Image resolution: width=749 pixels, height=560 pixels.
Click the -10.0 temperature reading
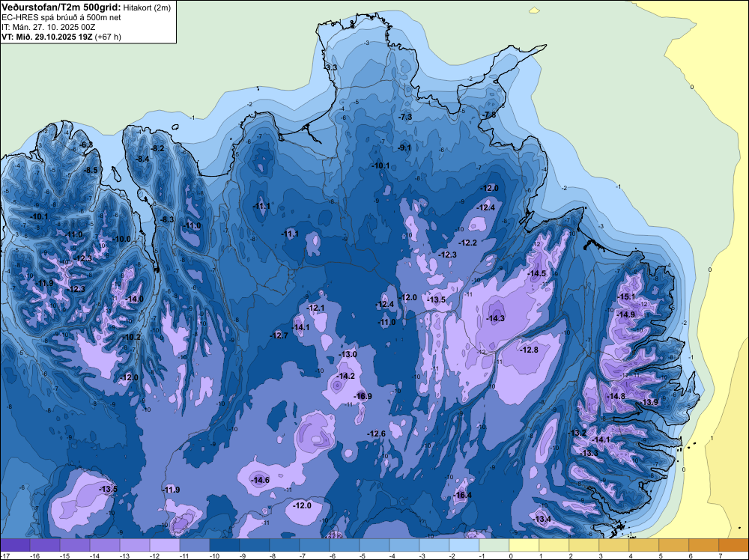coord(121,239)
